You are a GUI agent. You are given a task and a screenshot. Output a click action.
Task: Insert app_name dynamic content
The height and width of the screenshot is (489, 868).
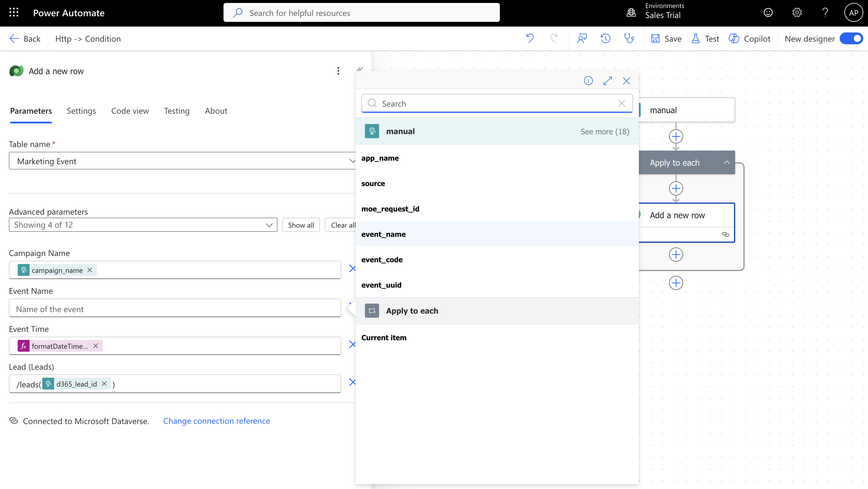click(497, 158)
